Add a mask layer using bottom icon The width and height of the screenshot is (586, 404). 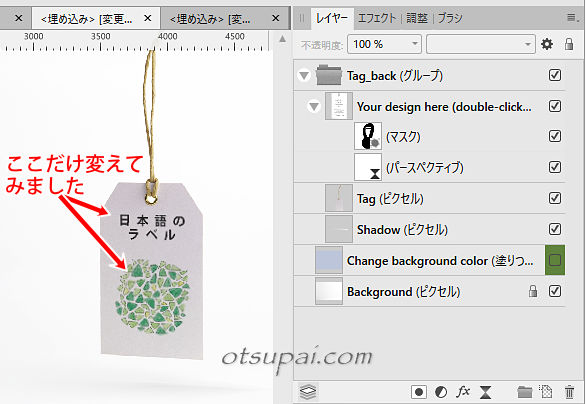pyautogui.click(x=419, y=392)
